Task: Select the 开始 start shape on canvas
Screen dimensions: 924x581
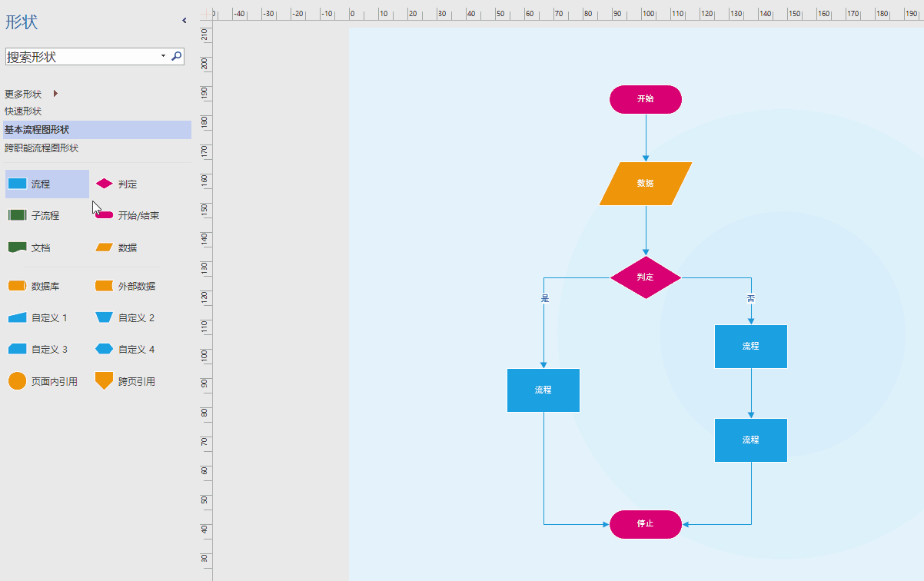Action: coord(645,99)
